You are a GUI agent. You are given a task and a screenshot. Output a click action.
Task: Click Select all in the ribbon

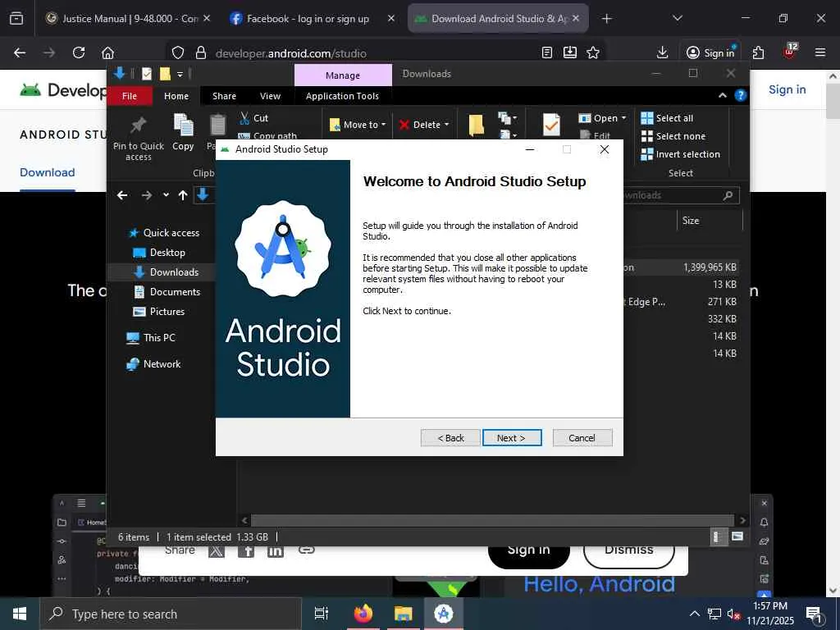click(668, 118)
